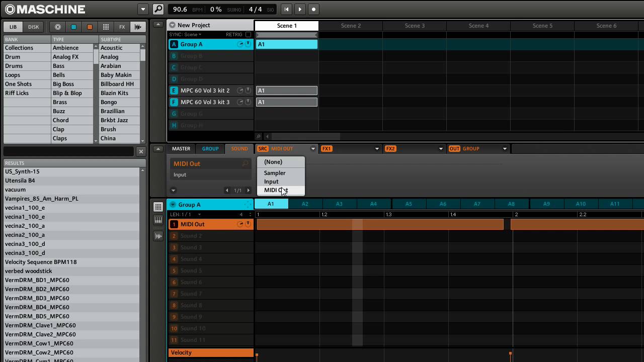
Task: Select pattern slot A5
Action: (x=409, y=204)
